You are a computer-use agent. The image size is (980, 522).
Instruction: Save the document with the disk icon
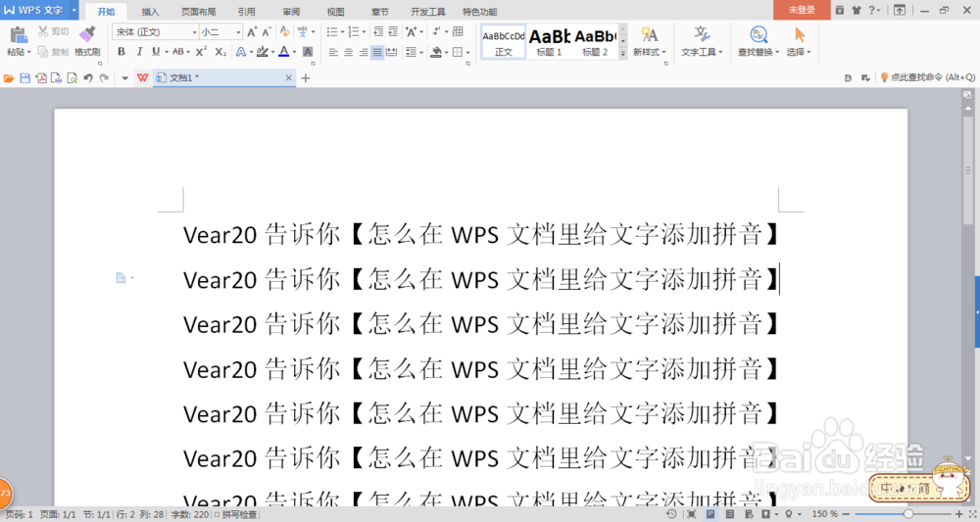click(25, 78)
